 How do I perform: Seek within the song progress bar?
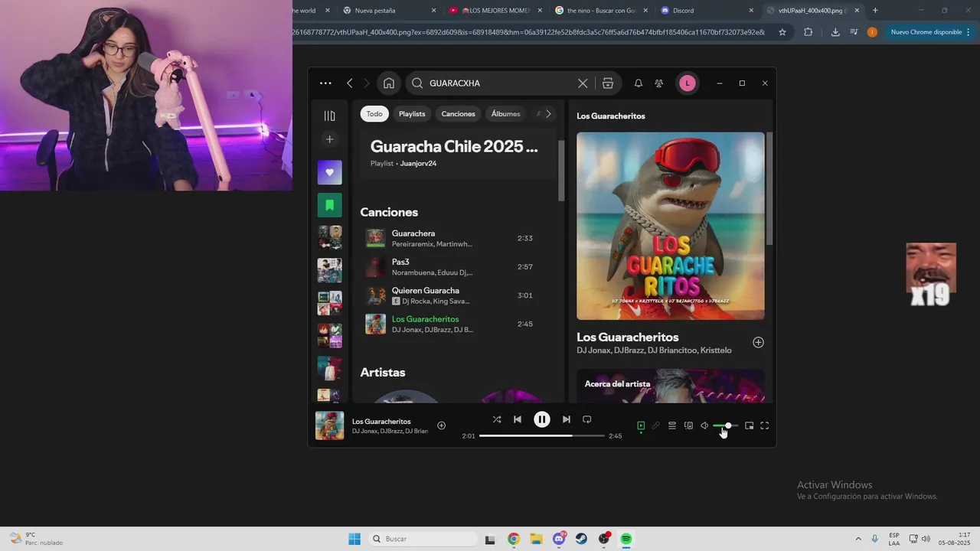click(x=542, y=435)
